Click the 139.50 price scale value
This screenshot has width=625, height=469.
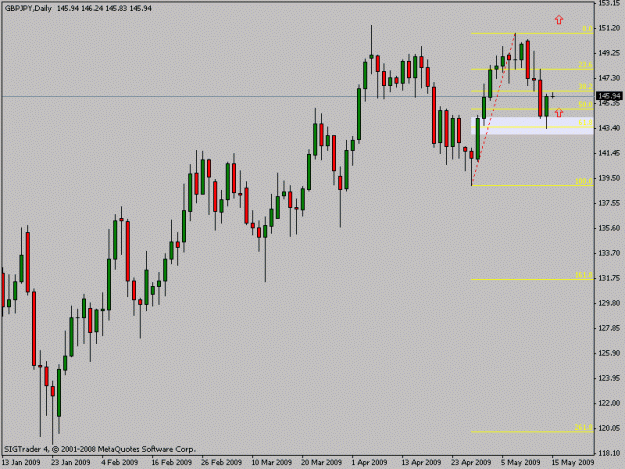point(609,178)
